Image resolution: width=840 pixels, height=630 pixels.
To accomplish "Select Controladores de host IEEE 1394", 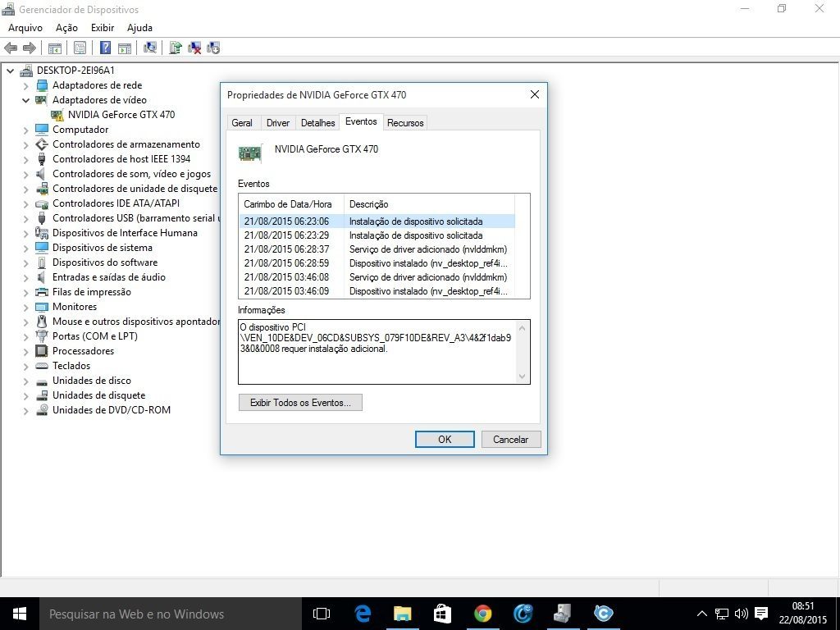I will coord(121,159).
